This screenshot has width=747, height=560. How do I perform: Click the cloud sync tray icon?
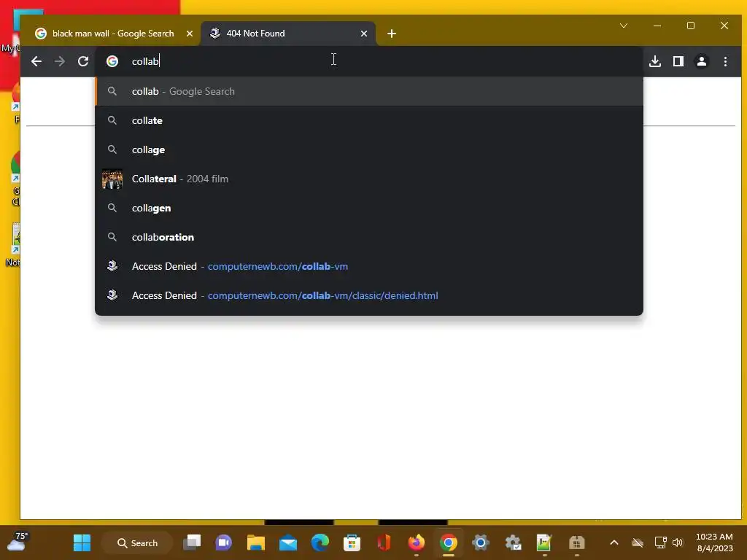click(x=638, y=542)
